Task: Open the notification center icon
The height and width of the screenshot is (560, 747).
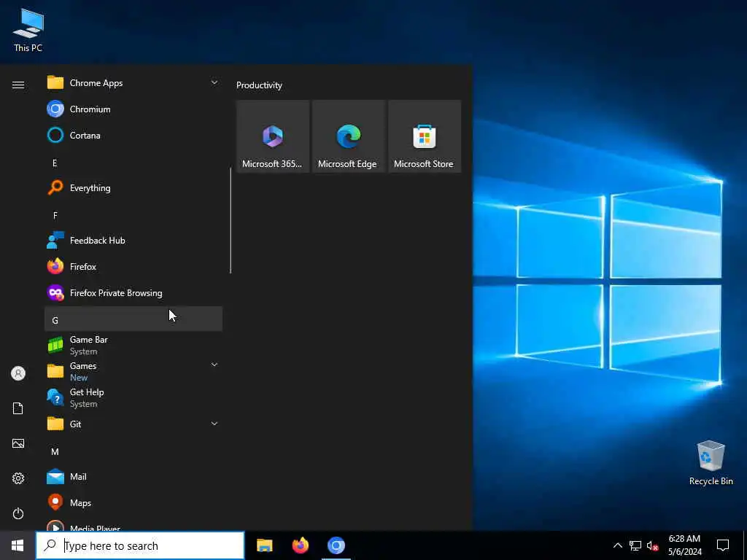Action: (723, 545)
